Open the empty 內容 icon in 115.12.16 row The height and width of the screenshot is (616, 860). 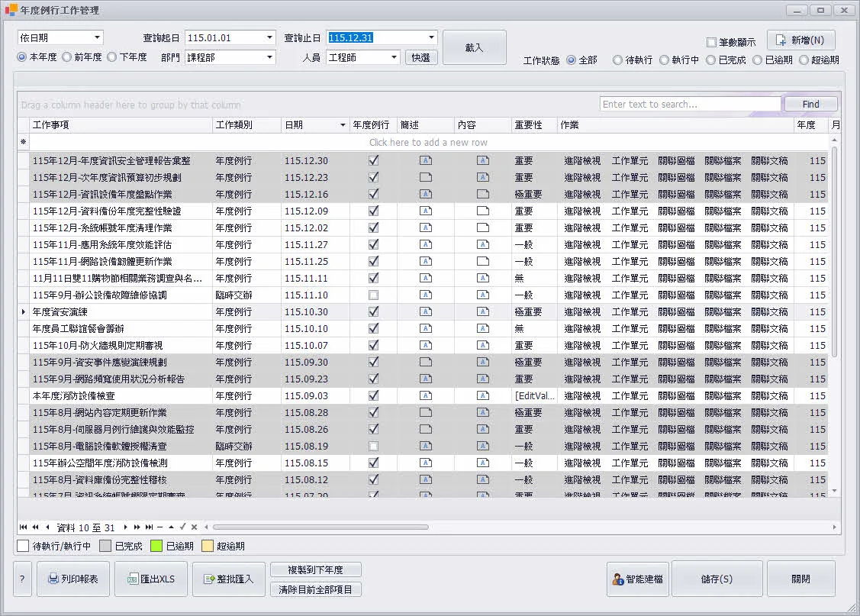click(x=482, y=194)
